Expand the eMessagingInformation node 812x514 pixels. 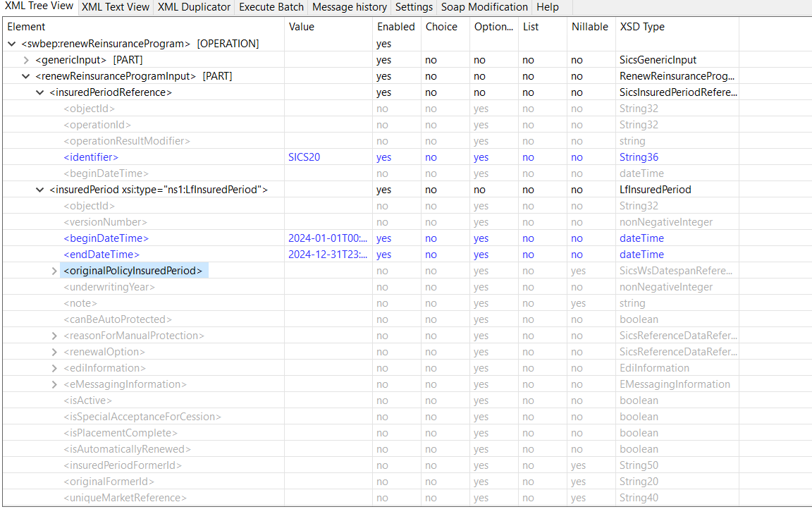(x=54, y=384)
